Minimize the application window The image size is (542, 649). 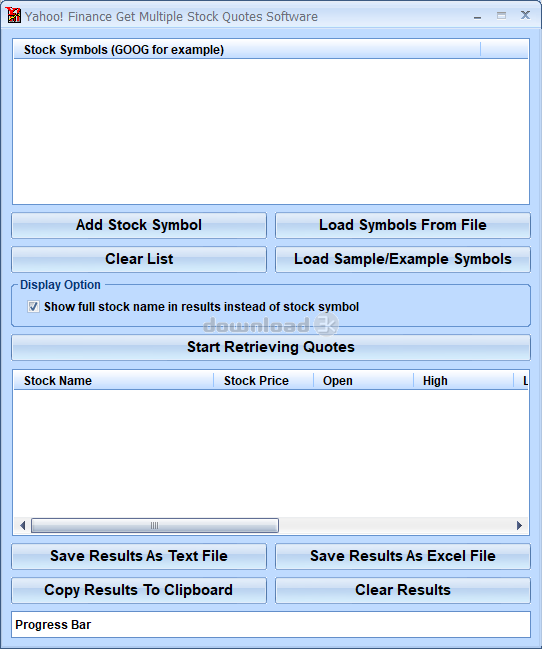pos(477,17)
